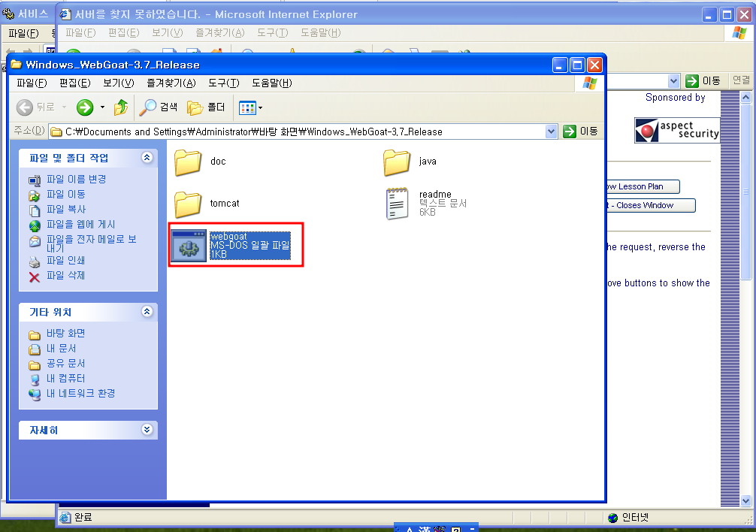Click 파일 복사 copy file task
Viewport: 756px width, 532px height.
pos(65,209)
